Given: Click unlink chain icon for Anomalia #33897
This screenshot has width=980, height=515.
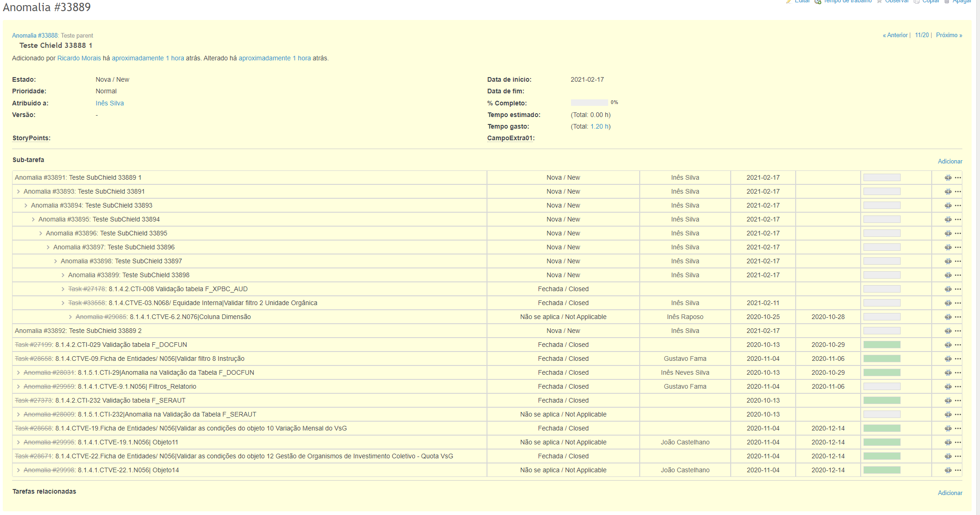Looking at the screenshot, I should click(948, 247).
